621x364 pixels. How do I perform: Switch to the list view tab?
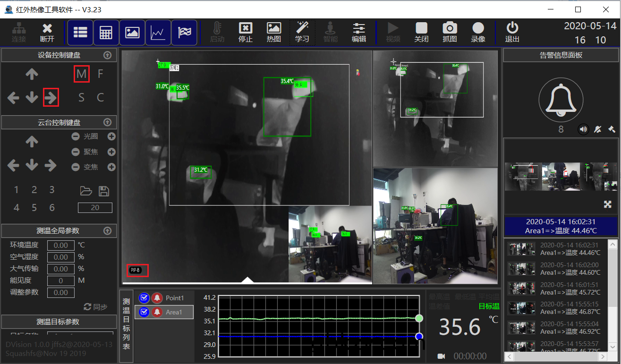pyautogui.click(x=80, y=33)
